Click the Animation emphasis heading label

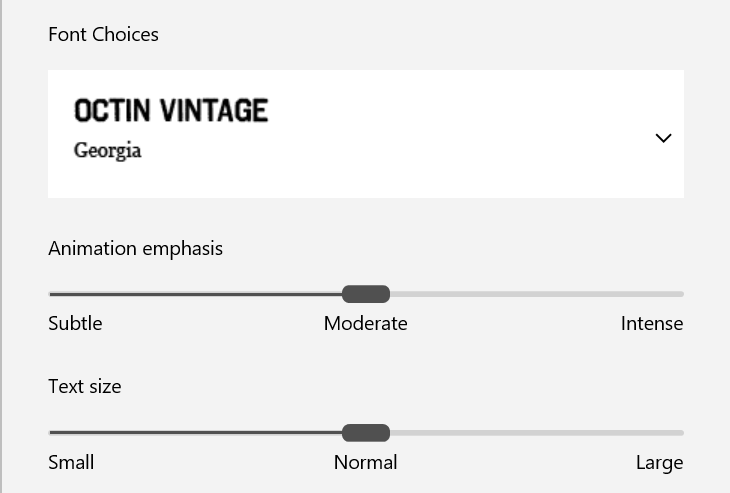coord(136,248)
